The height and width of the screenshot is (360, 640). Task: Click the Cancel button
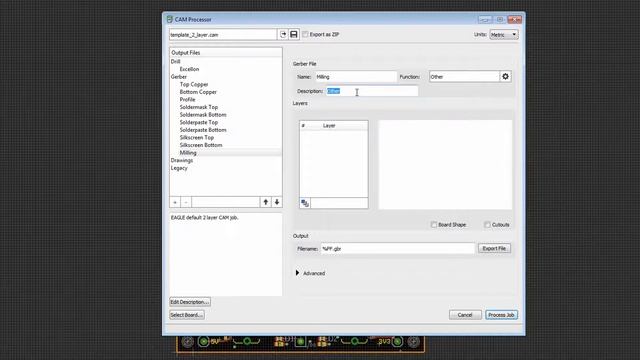pyautogui.click(x=465, y=315)
